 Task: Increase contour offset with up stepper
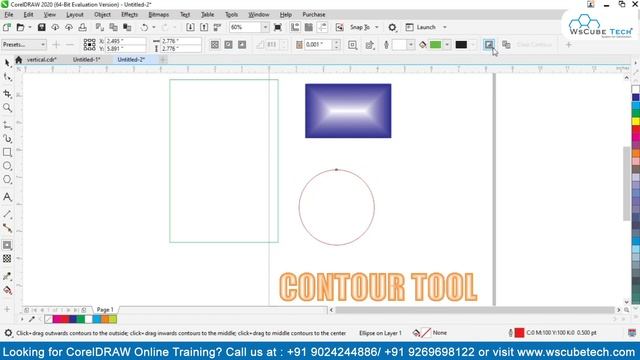click(336, 42)
